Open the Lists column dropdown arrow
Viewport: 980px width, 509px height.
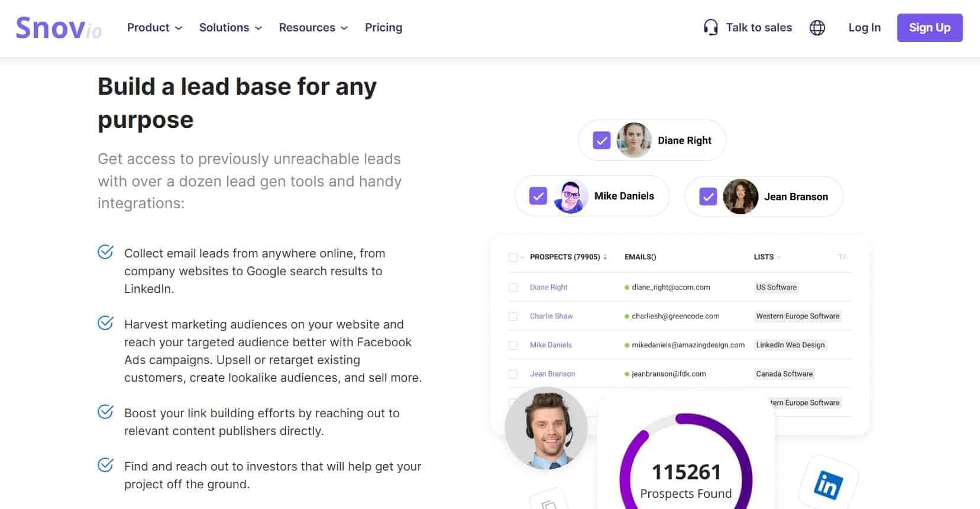pos(779,257)
